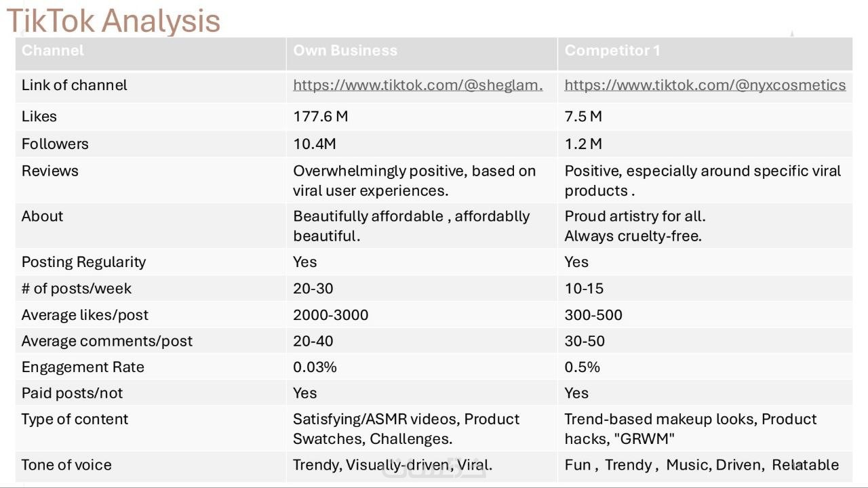Select the Channel header cell
Image resolution: width=868 pixels, height=488 pixels.
point(53,51)
